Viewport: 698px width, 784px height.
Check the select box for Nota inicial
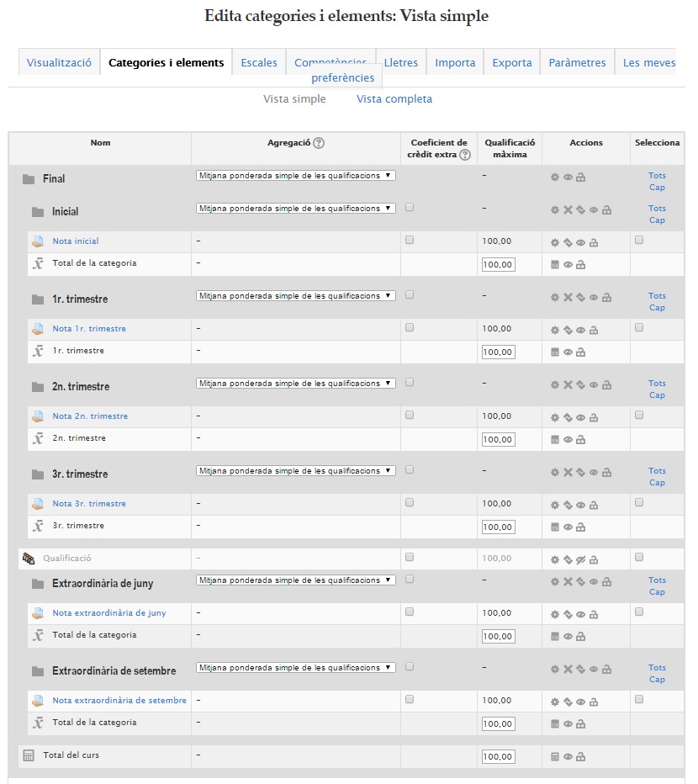(639, 241)
